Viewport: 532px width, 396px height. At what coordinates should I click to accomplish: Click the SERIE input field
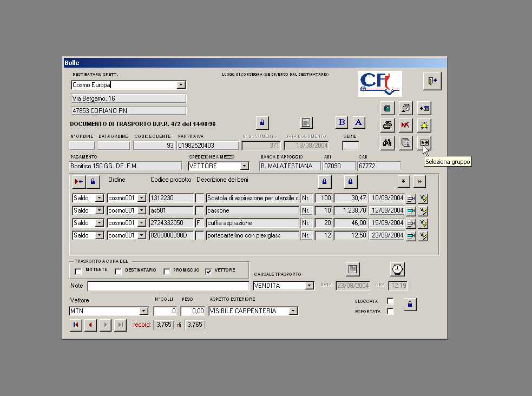[x=351, y=146]
